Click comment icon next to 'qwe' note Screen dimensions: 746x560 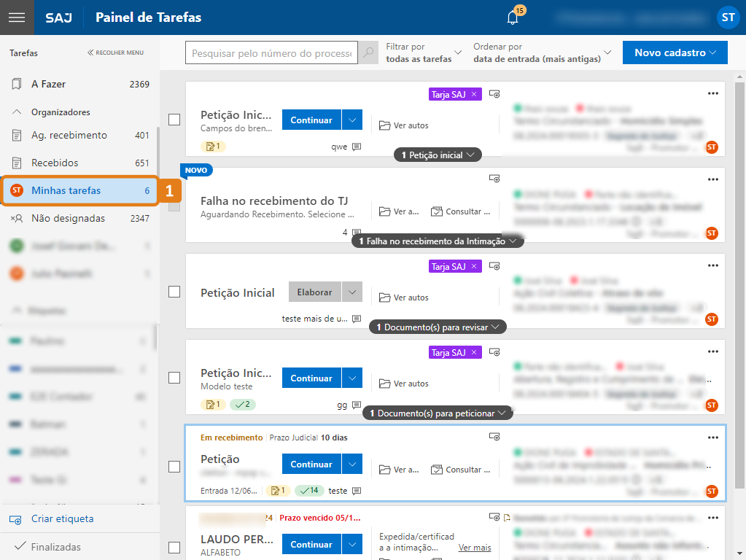point(357,147)
